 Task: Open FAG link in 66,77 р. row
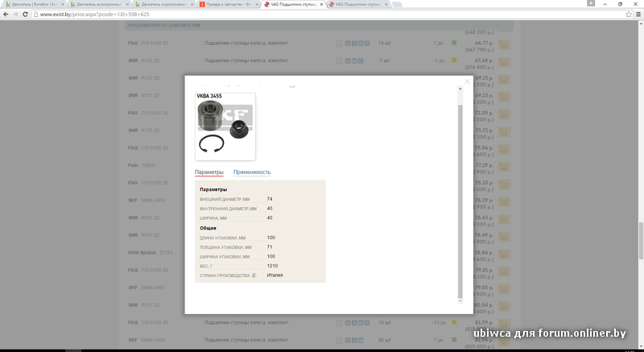tap(133, 43)
